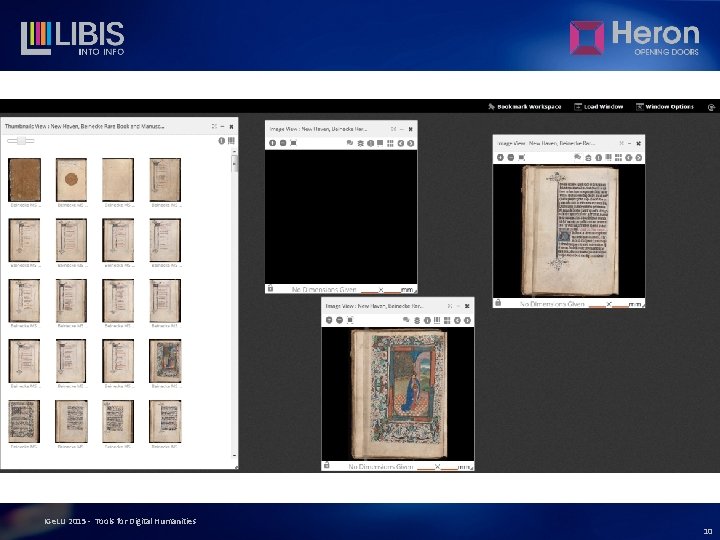The height and width of the screenshot is (540, 720).
Task: Click the manuscript text page image
Action: tap(570, 231)
